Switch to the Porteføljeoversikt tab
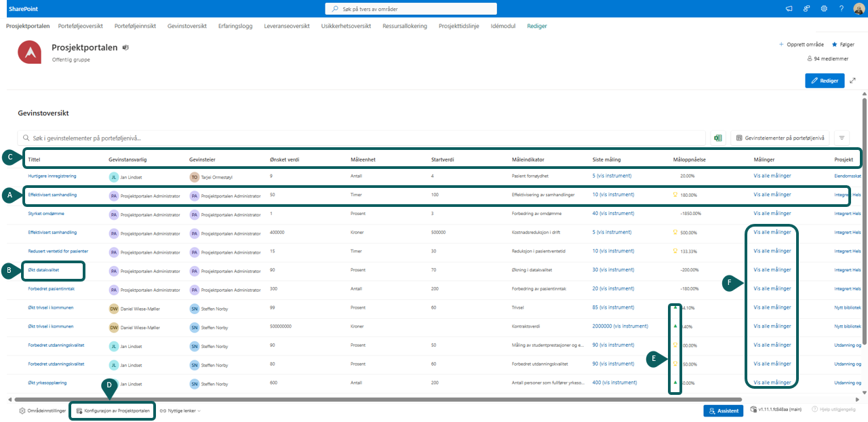 point(80,26)
